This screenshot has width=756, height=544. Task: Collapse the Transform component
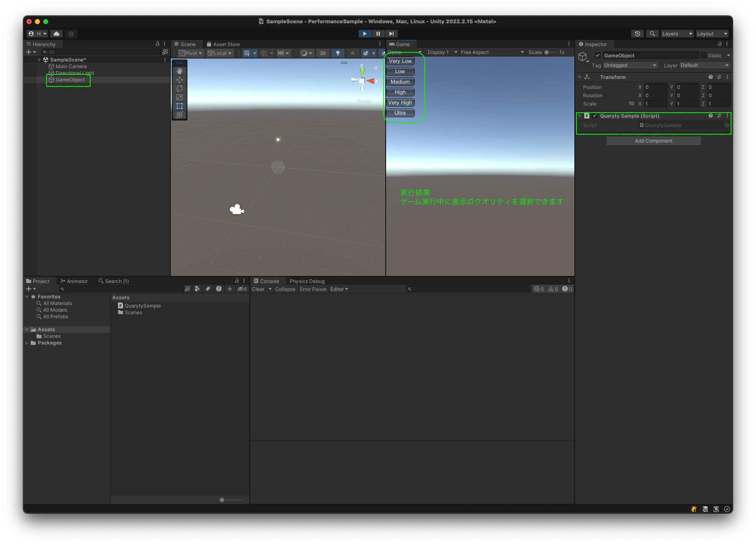pos(579,77)
